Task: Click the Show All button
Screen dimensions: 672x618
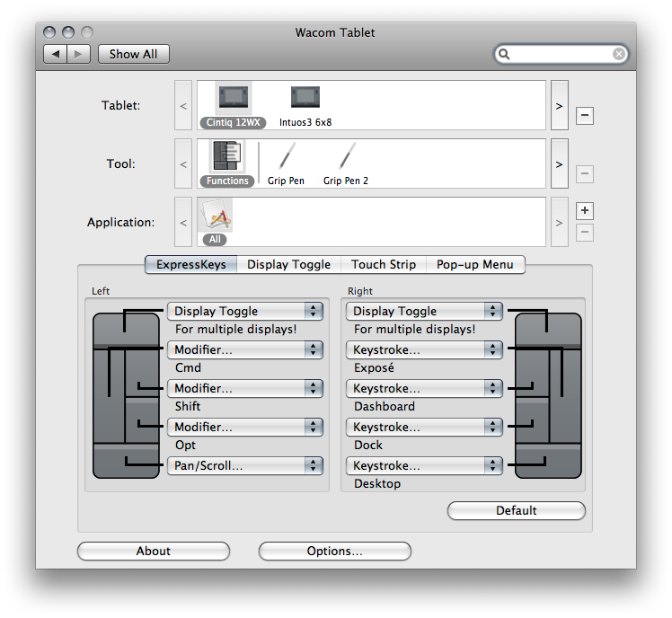Action: tap(133, 54)
